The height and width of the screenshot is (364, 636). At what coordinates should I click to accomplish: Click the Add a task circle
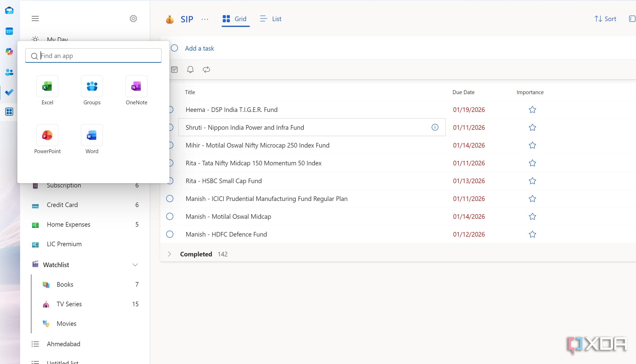[x=174, y=48]
